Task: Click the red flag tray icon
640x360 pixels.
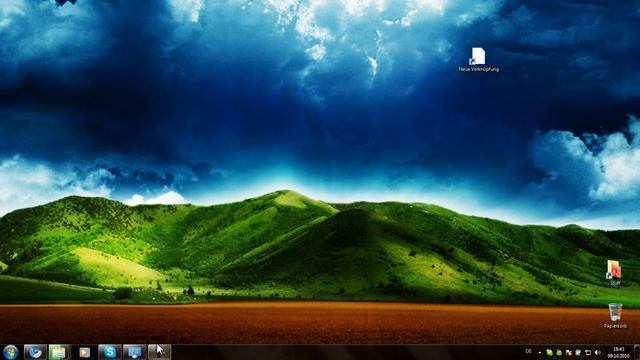Action: (x=569, y=352)
